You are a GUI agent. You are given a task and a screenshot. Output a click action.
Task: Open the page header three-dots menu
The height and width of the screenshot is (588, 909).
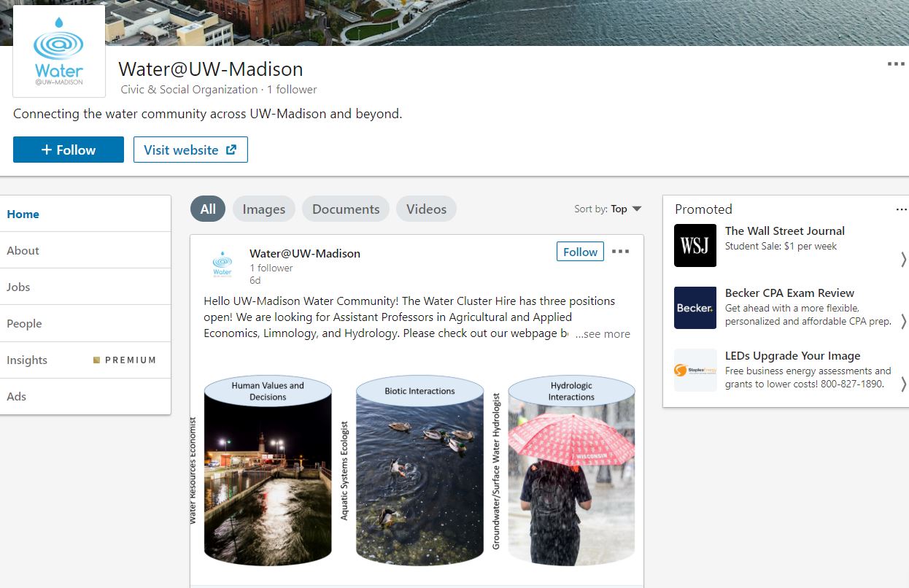coord(896,64)
